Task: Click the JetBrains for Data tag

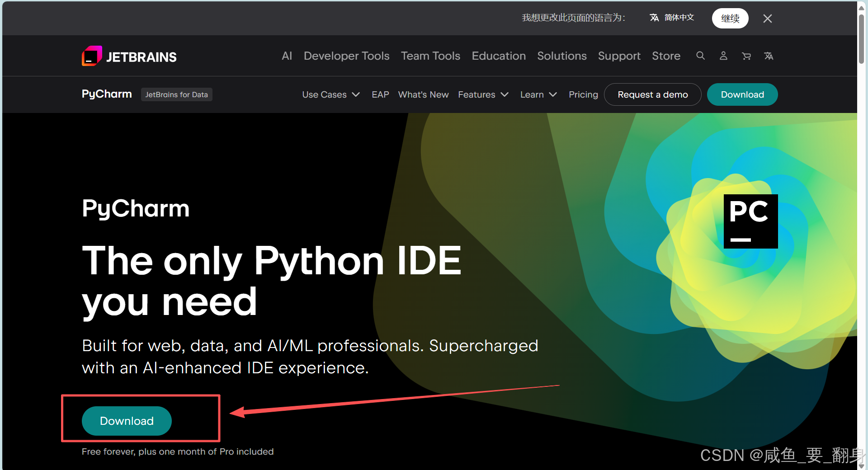Action: (x=176, y=94)
